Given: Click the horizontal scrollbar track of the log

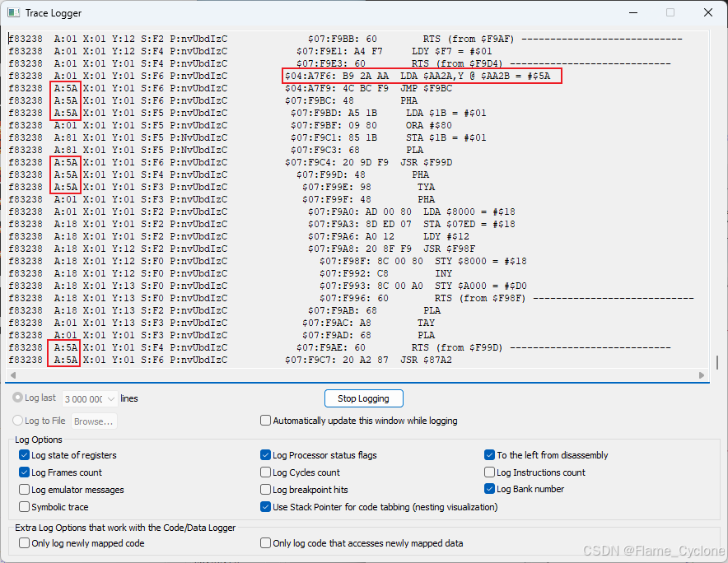Looking at the screenshot, I should [x=357, y=375].
